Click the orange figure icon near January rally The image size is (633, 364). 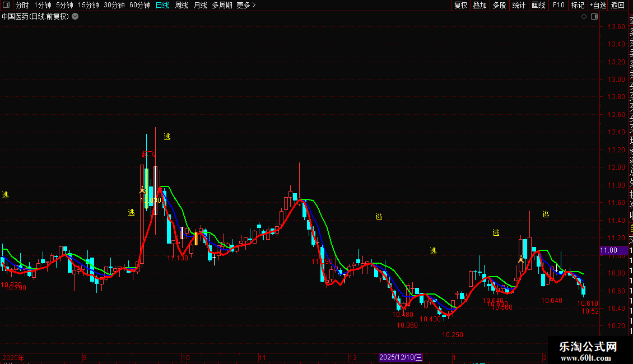tap(521, 259)
